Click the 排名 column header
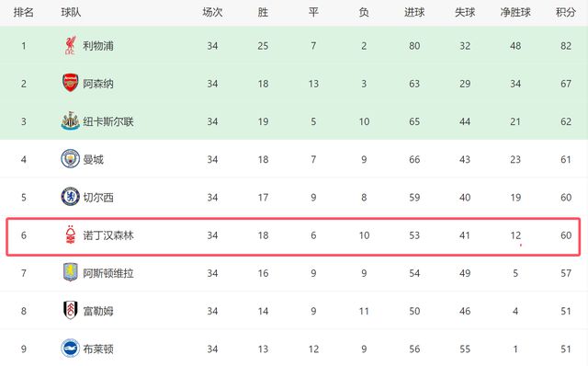 click(x=24, y=12)
